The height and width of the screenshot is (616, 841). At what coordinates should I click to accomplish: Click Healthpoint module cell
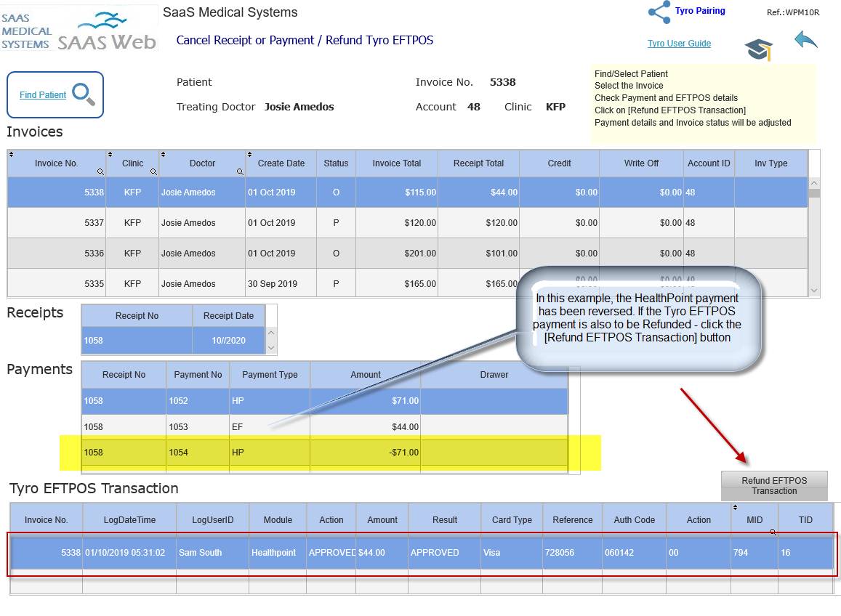click(x=278, y=553)
